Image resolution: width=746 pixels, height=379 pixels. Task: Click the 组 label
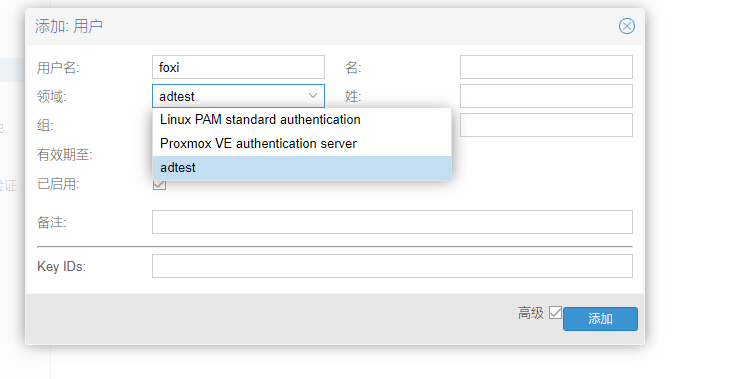45,126
